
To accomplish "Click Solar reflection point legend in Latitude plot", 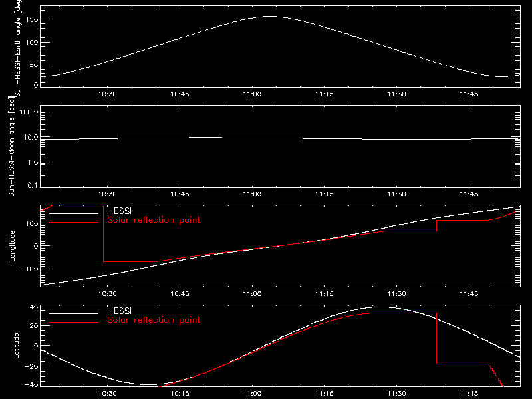I will (154, 320).
